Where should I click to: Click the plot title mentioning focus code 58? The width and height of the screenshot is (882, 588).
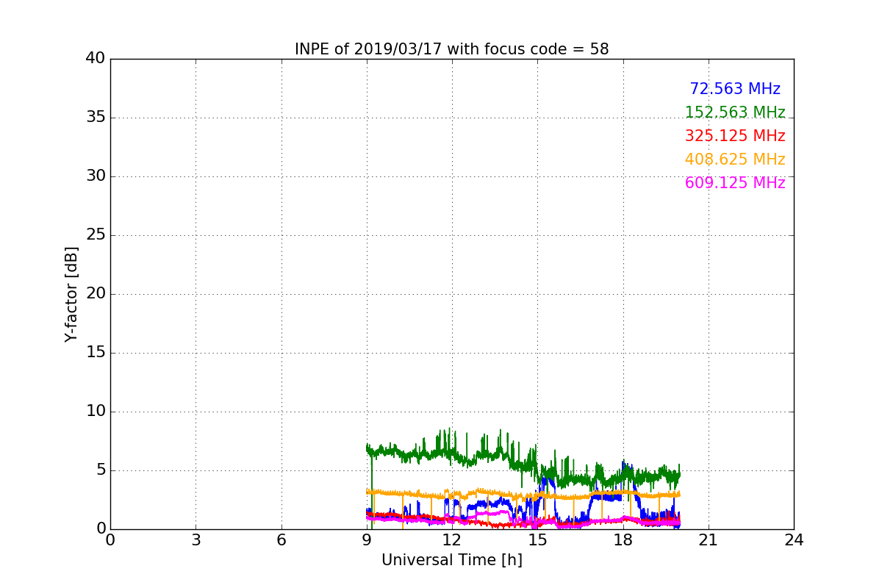(452, 49)
